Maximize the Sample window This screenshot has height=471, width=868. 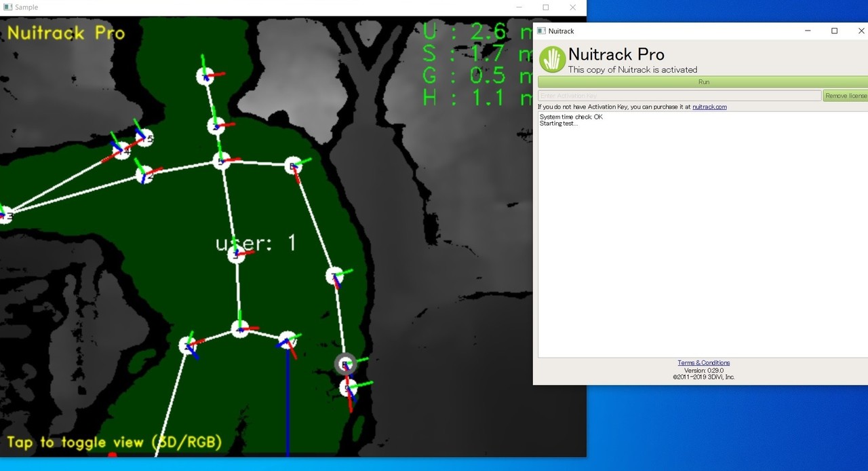(x=545, y=7)
